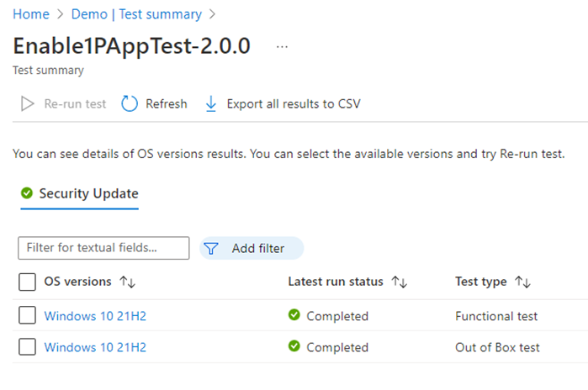Sort by the OS versions column arrows
Image resolution: width=588 pixels, height=390 pixels.
[128, 282]
